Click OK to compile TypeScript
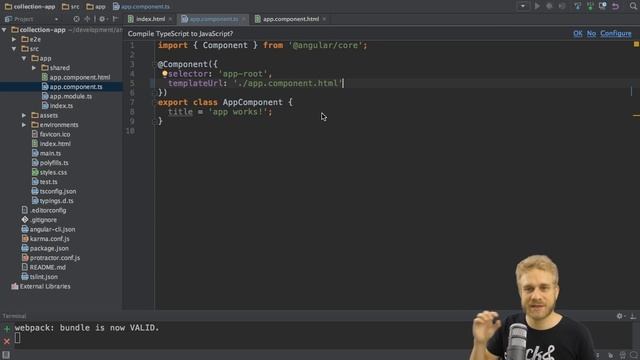 [578, 33]
